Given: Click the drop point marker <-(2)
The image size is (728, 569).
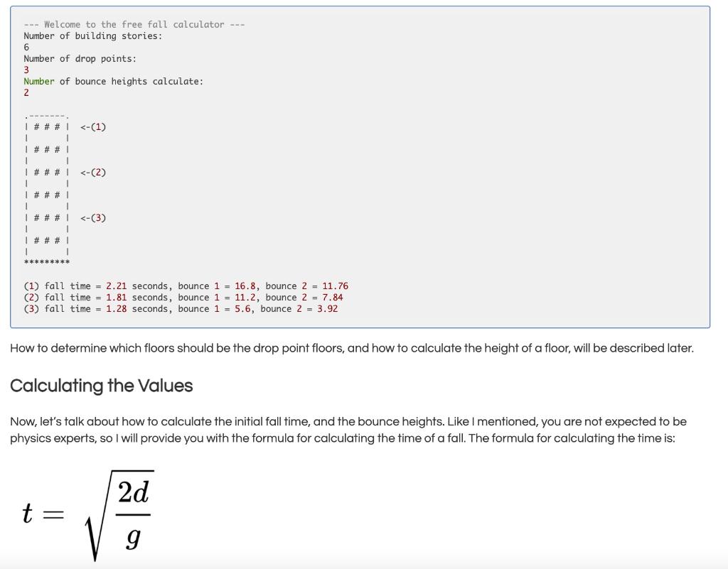Looking at the screenshot, I should click(93, 172).
